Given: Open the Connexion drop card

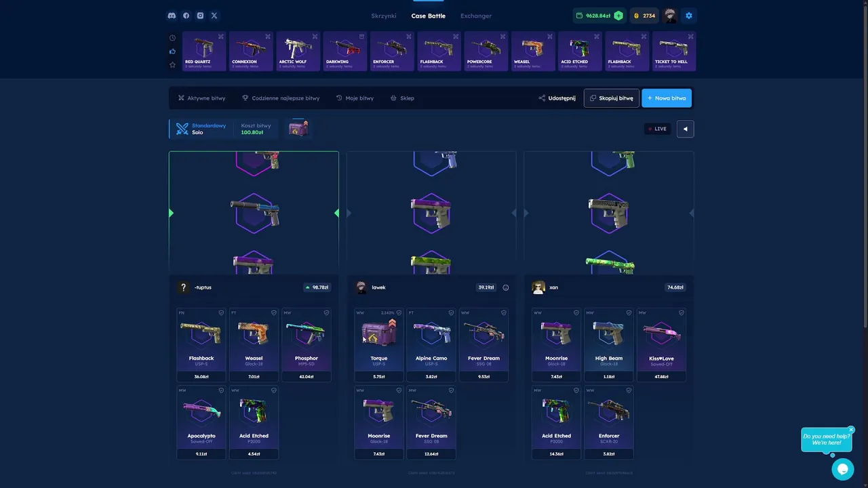Looking at the screenshot, I should 251,52.
